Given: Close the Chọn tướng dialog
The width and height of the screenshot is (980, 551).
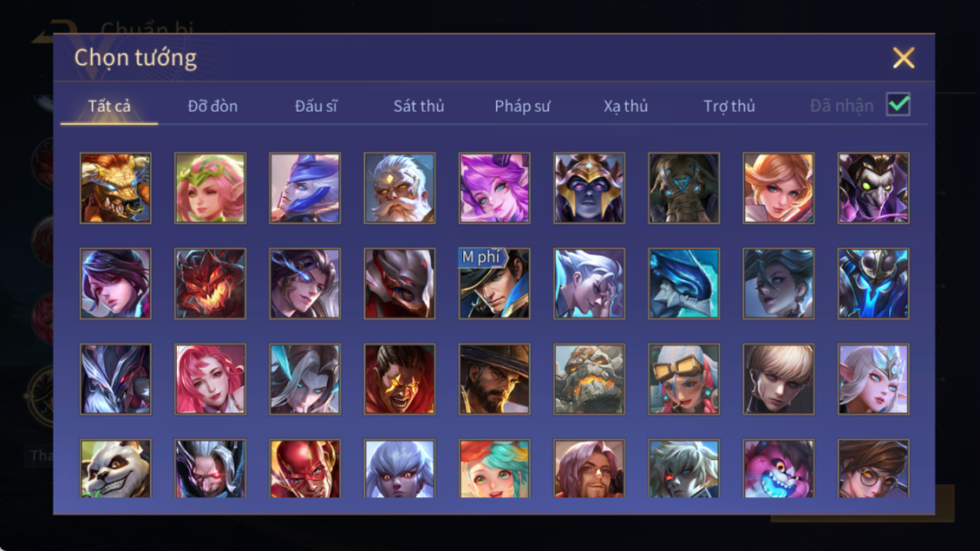Looking at the screenshot, I should (x=903, y=57).
